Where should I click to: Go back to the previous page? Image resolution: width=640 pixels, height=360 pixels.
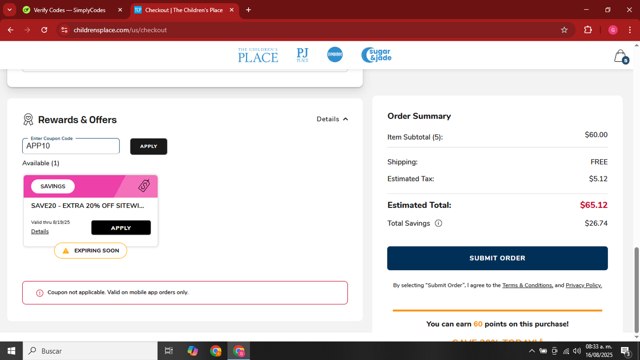coord(11,30)
